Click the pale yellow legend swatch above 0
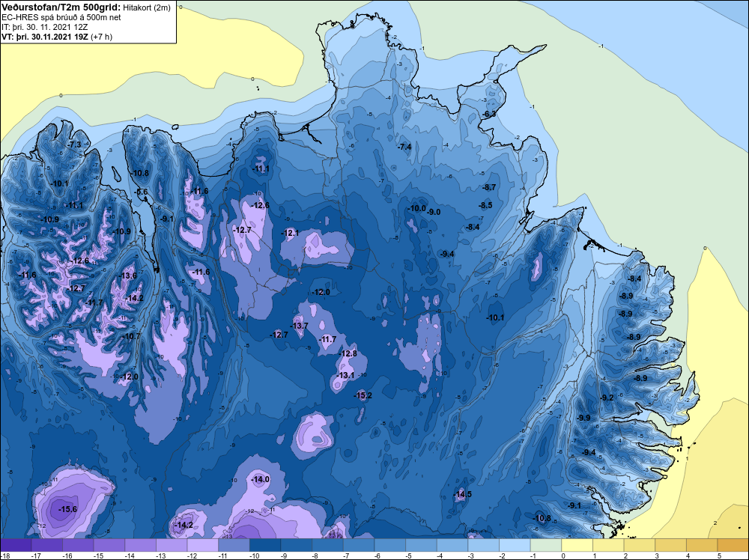The height and width of the screenshot is (560, 749). [x=577, y=545]
